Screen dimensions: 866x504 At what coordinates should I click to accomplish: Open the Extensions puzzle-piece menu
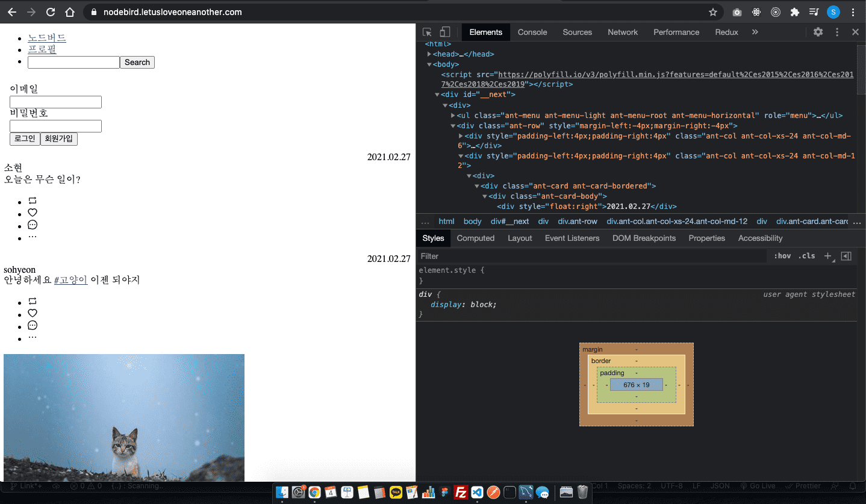pyautogui.click(x=795, y=12)
